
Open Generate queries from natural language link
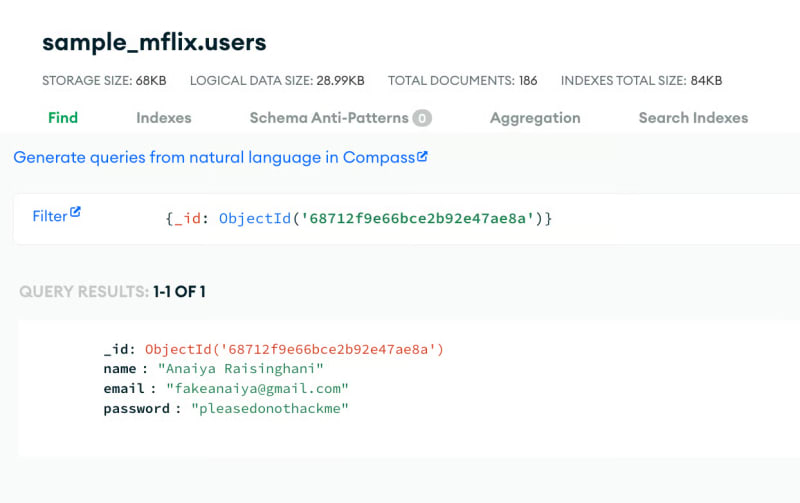(x=214, y=158)
